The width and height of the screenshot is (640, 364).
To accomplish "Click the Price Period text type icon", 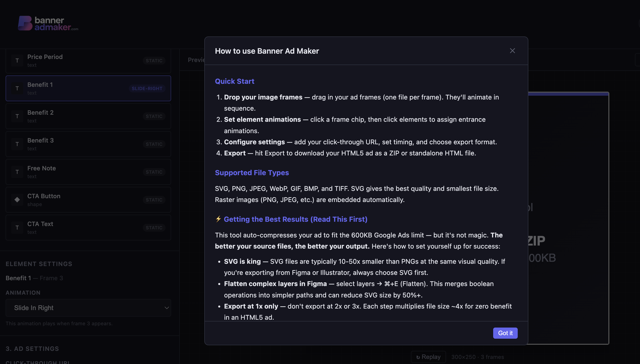I will pyautogui.click(x=17, y=60).
